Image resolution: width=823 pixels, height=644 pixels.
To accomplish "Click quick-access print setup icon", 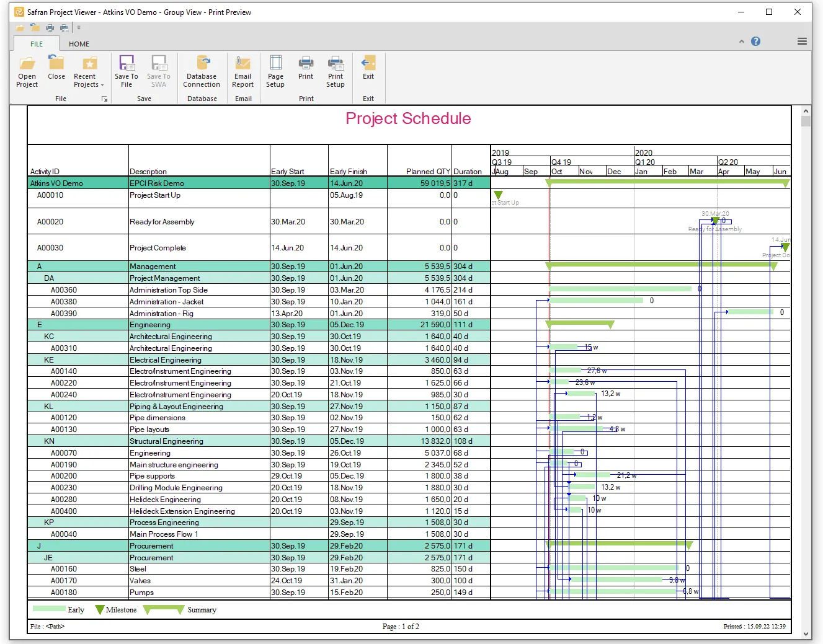I will click(64, 27).
